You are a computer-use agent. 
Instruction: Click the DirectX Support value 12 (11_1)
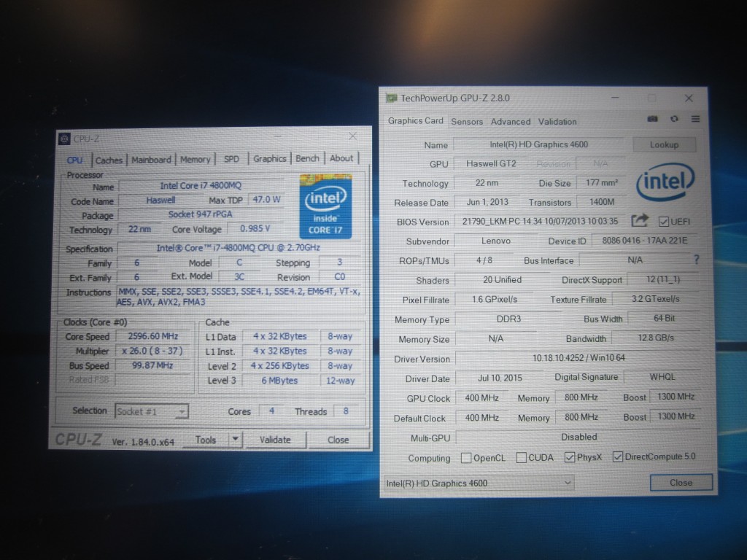click(x=663, y=279)
